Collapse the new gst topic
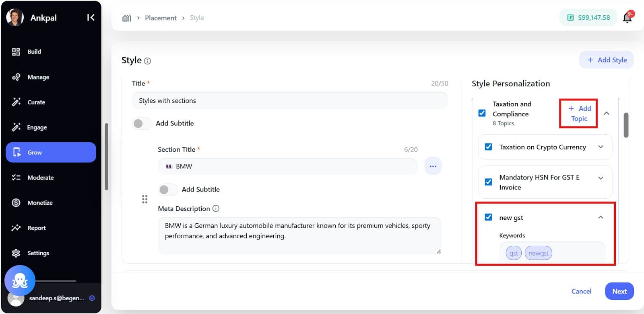 (x=601, y=217)
